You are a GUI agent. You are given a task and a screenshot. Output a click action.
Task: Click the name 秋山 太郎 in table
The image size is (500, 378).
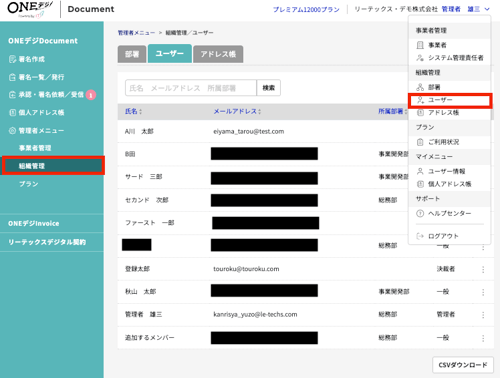pos(140,292)
